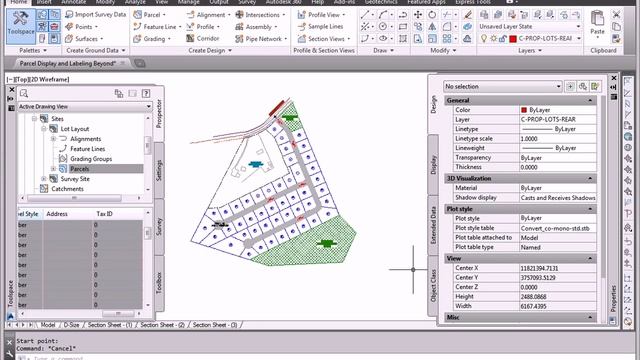Click the Copy objects tool in Modify
The width and height of the screenshot is (640, 360).
pyautogui.click(x=418, y=27)
